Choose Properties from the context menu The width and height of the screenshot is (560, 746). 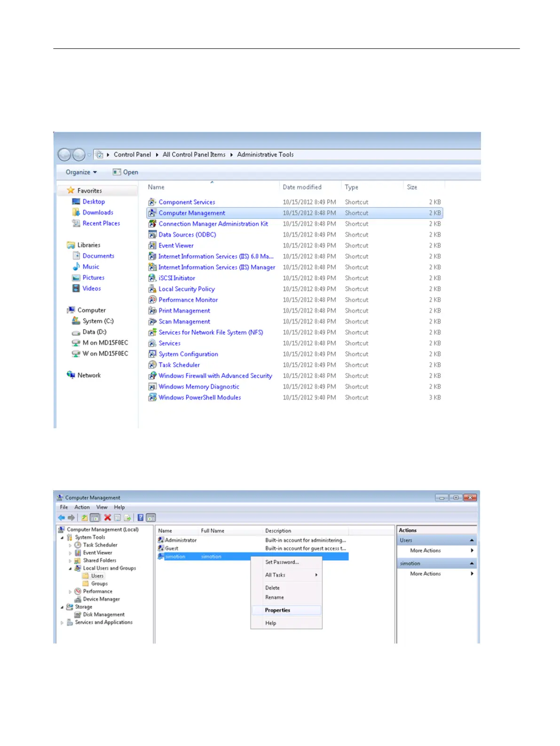click(286, 610)
